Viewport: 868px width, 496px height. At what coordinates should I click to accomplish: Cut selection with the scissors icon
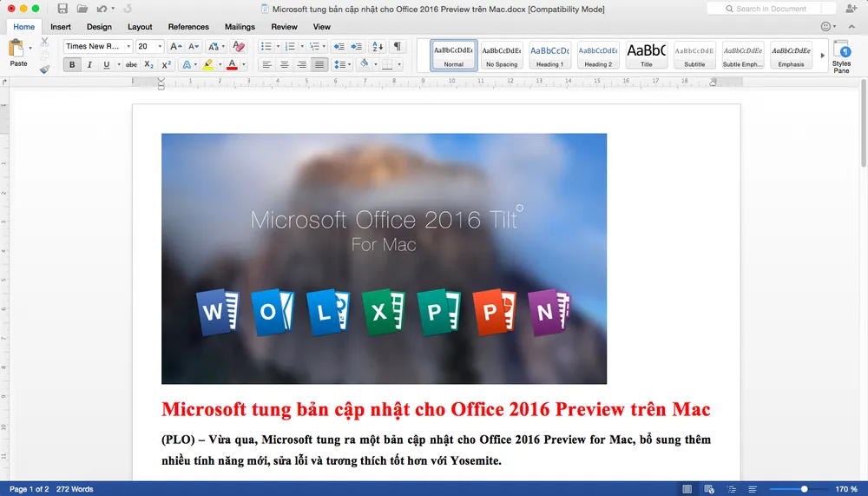[x=45, y=42]
